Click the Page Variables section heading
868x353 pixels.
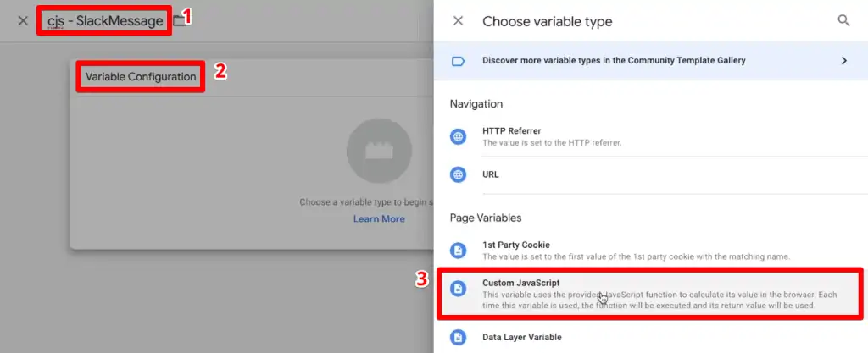(x=486, y=218)
